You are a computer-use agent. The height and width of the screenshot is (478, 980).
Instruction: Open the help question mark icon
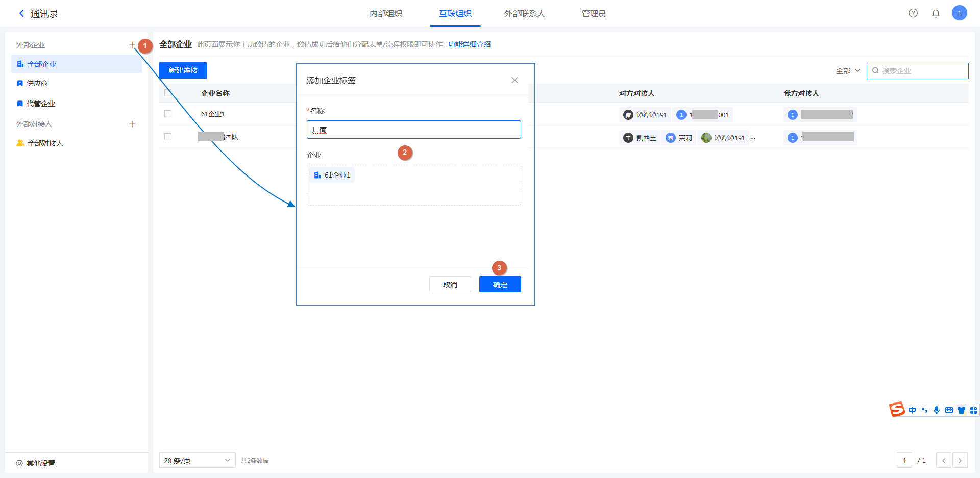click(x=913, y=13)
